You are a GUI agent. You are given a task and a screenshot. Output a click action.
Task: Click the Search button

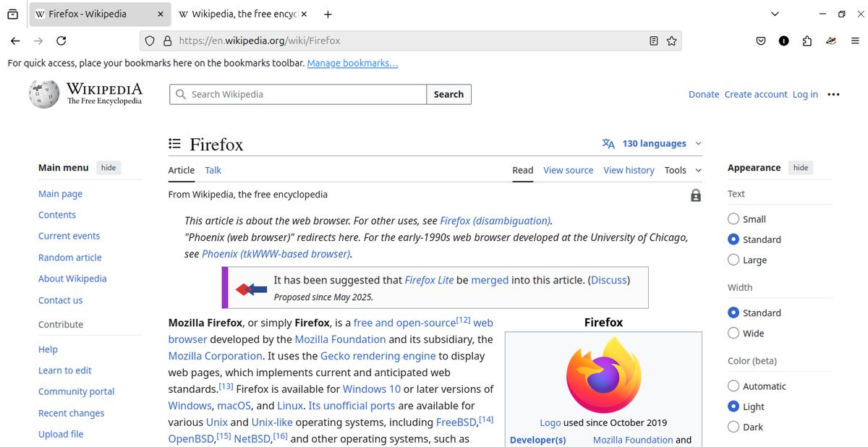[x=448, y=94]
